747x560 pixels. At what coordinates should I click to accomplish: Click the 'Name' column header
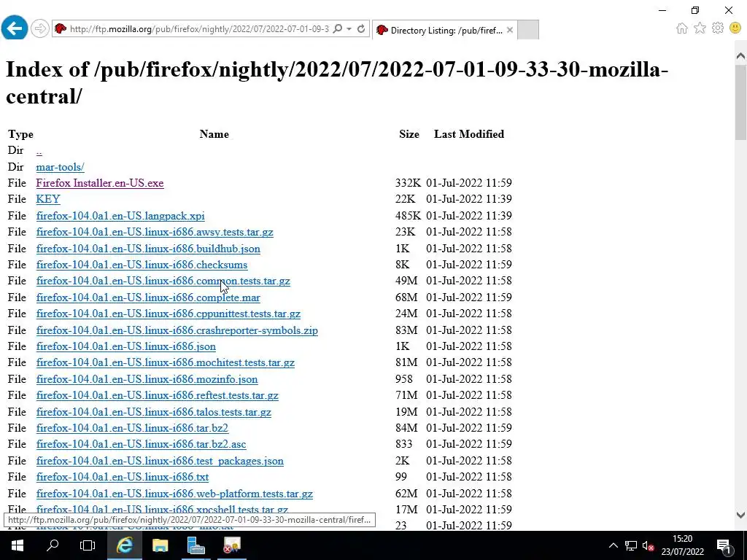pos(214,134)
